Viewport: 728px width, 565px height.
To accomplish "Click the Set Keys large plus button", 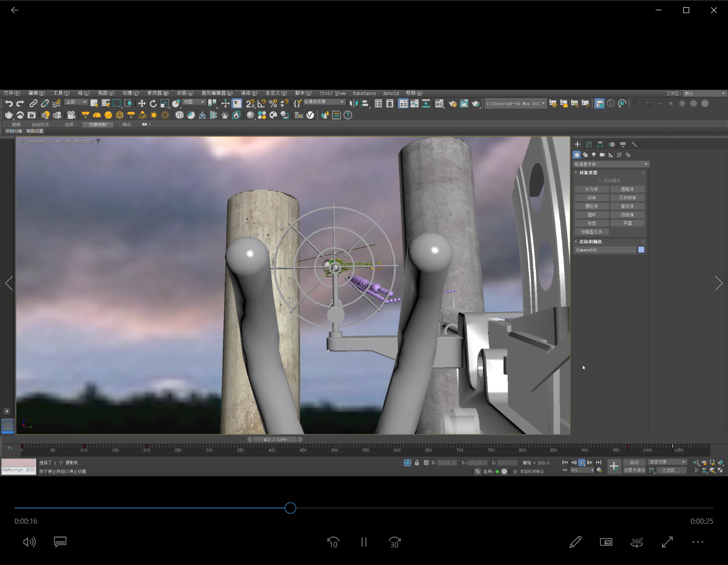I will (614, 467).
